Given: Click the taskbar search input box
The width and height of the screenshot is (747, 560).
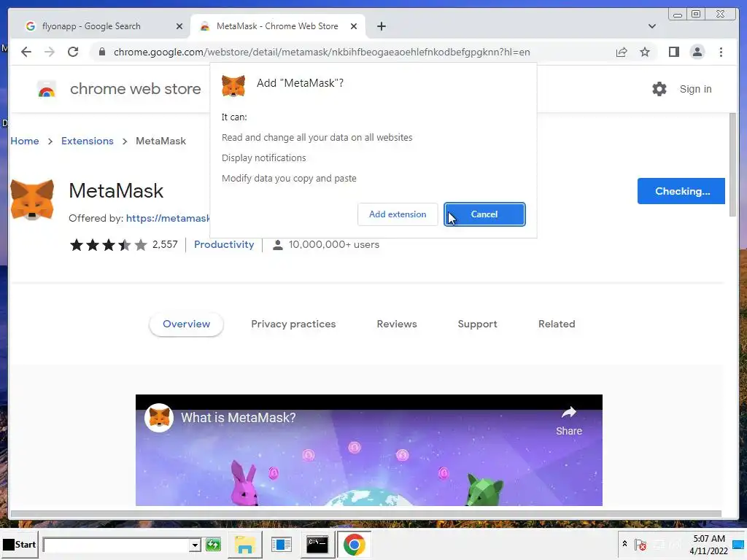Looking at the screenshot, I should click(116, 545).
